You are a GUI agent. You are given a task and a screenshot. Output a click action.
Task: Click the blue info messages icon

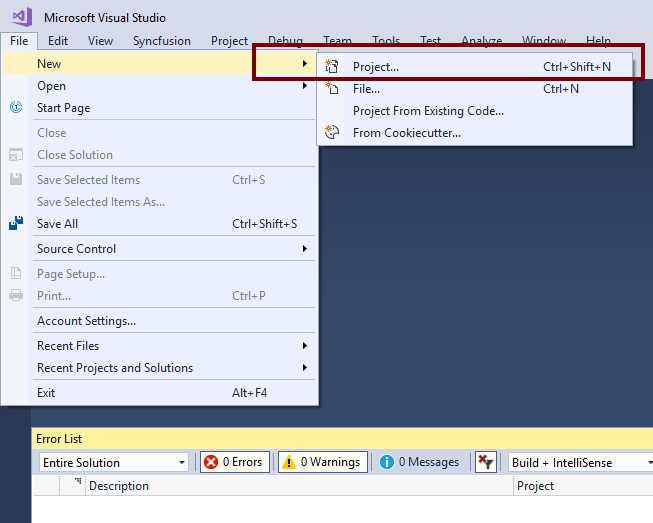[386, 462]
